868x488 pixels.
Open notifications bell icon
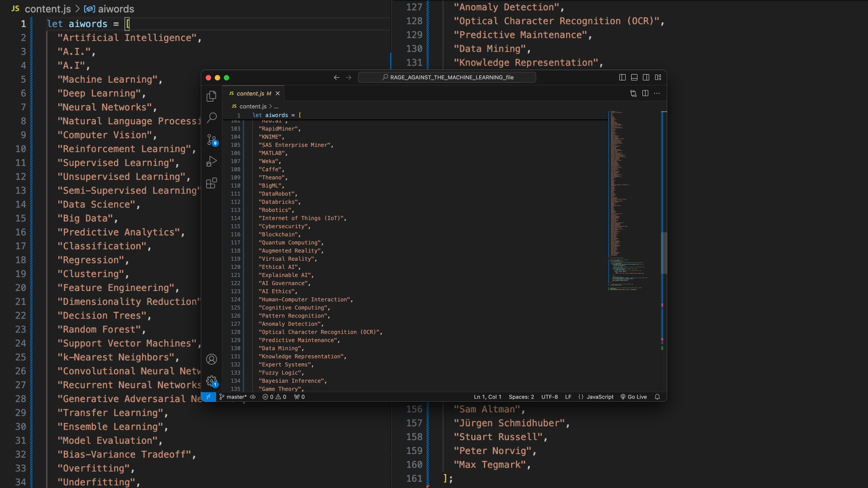pyautogui.click(x=657, y=397)
